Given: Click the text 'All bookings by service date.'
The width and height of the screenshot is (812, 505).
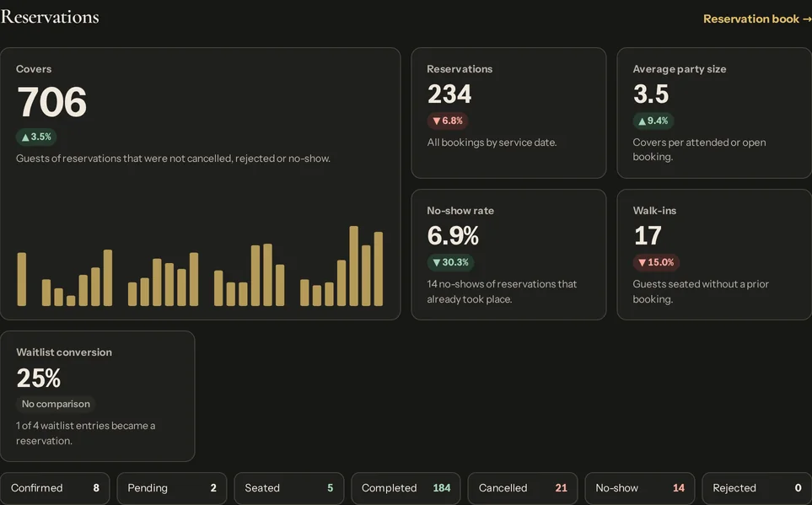Looking at the screenshot, I should [492, 142].
